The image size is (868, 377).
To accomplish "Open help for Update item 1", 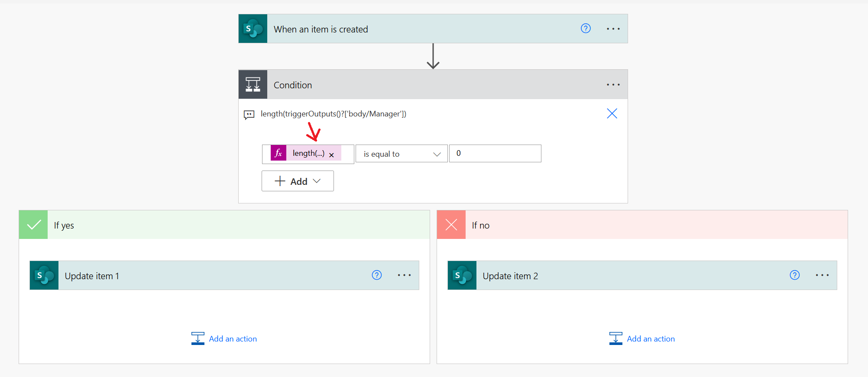I will coord(377,275).
